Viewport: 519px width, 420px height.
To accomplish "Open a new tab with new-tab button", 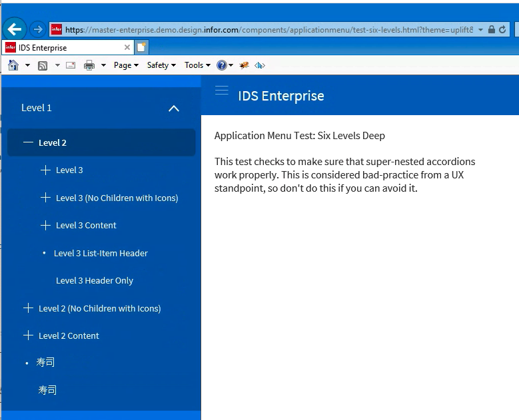I will [x=141, y=47].
